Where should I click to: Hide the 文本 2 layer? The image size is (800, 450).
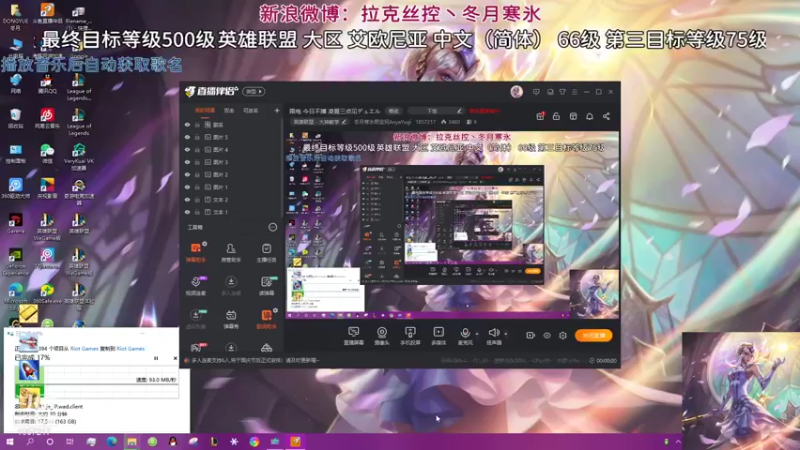[187, 199]
